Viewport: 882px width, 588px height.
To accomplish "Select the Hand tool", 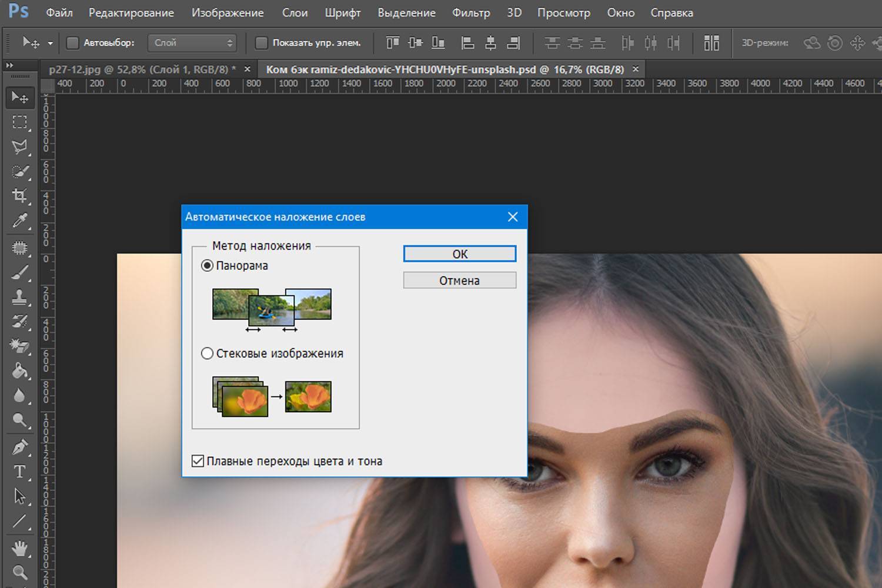I will coord(20,548).
